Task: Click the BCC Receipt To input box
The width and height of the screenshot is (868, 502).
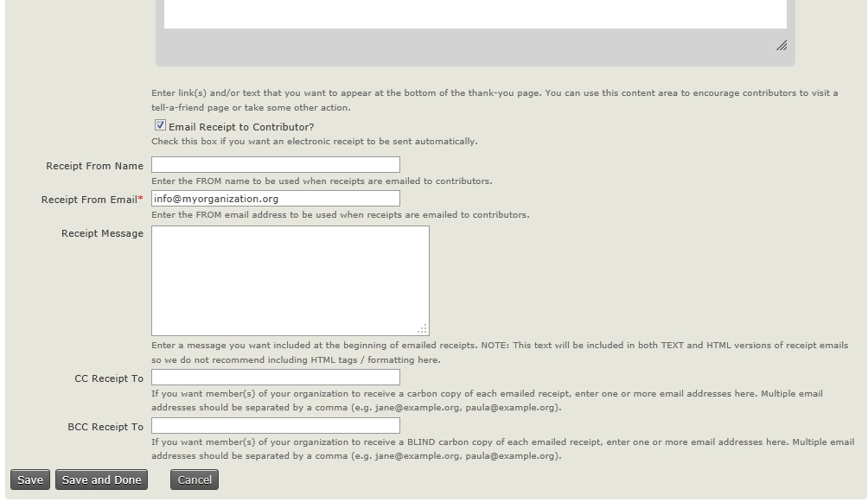Action: coord(275,426)
